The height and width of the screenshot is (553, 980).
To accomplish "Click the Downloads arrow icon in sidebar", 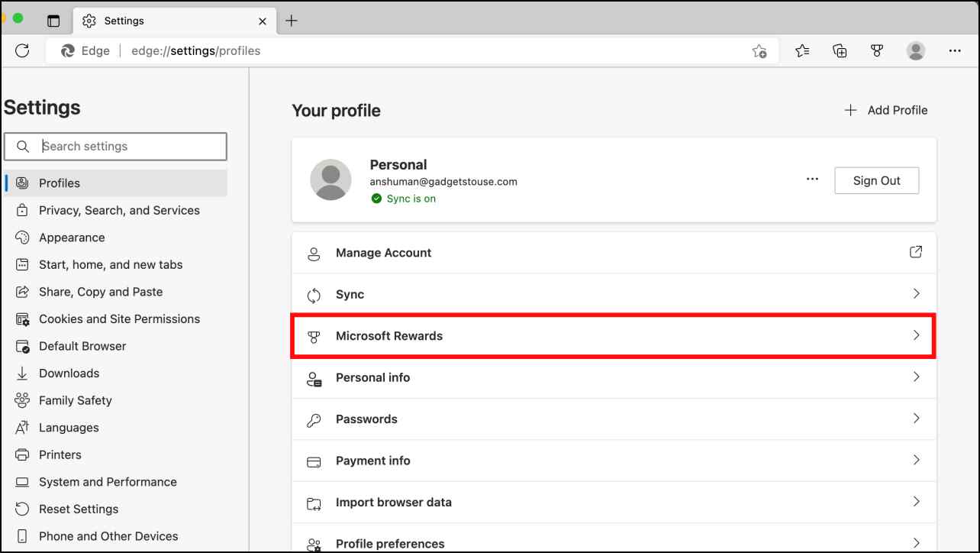I will [x=22, y=373].
